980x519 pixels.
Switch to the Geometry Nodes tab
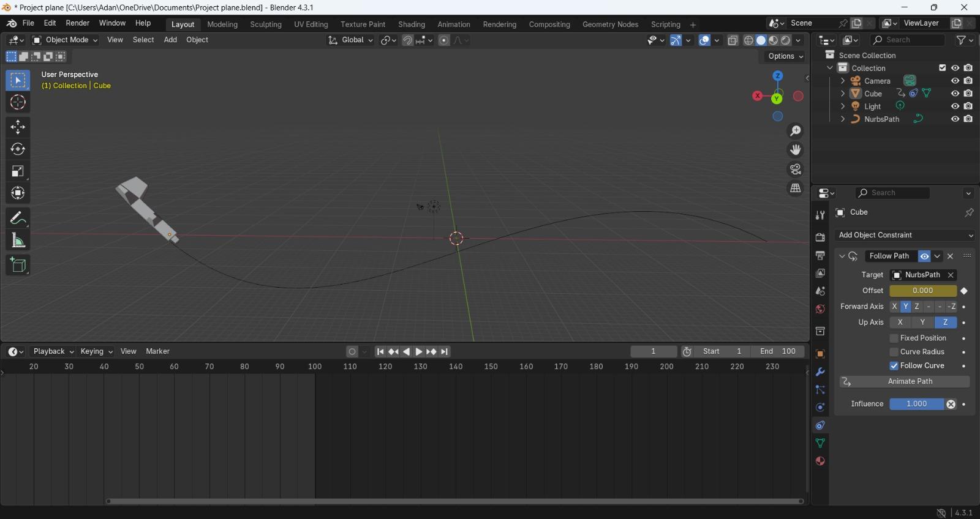point(610,24)
